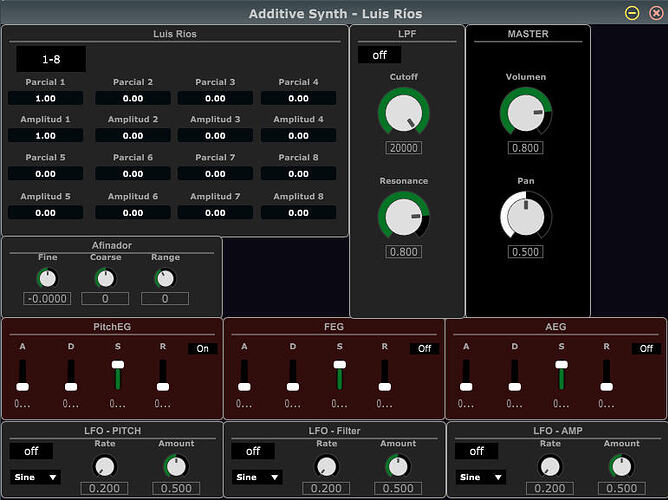
Task: Click the LFO - Filter Rate knob
Action: point(326,466)
